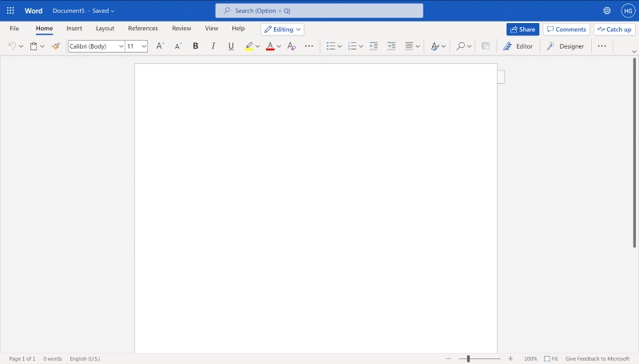Open the Help tab
Viewport: 639px width, 364px height.
[x=238, y=28]
